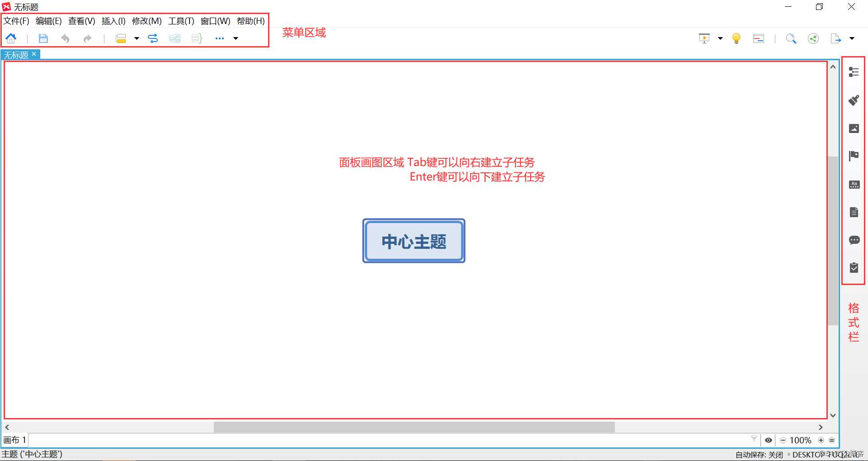
Task: Open the Markers flag panel
Action: click(x=854, y=156)
